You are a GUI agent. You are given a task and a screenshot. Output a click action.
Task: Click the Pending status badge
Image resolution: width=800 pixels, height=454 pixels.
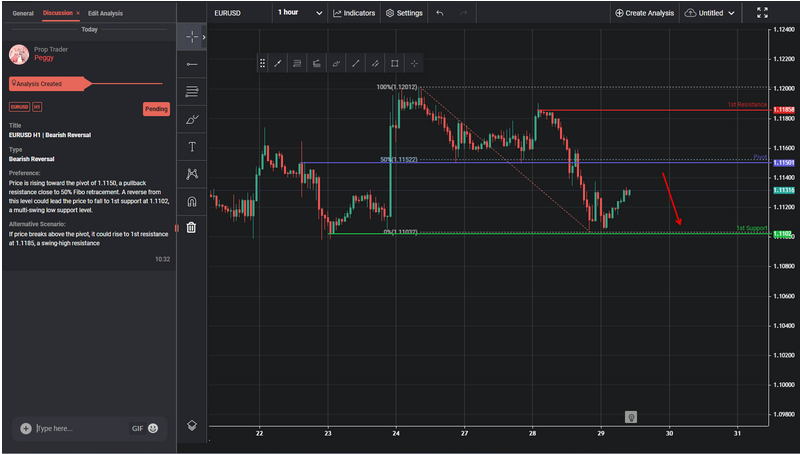click(156, 109)
